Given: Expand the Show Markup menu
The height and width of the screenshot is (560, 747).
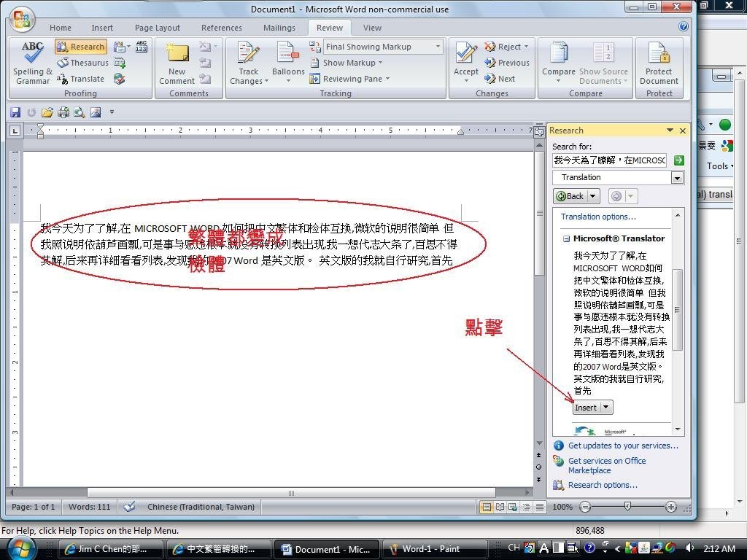Looking at the screenshot, I should point(347,63).
